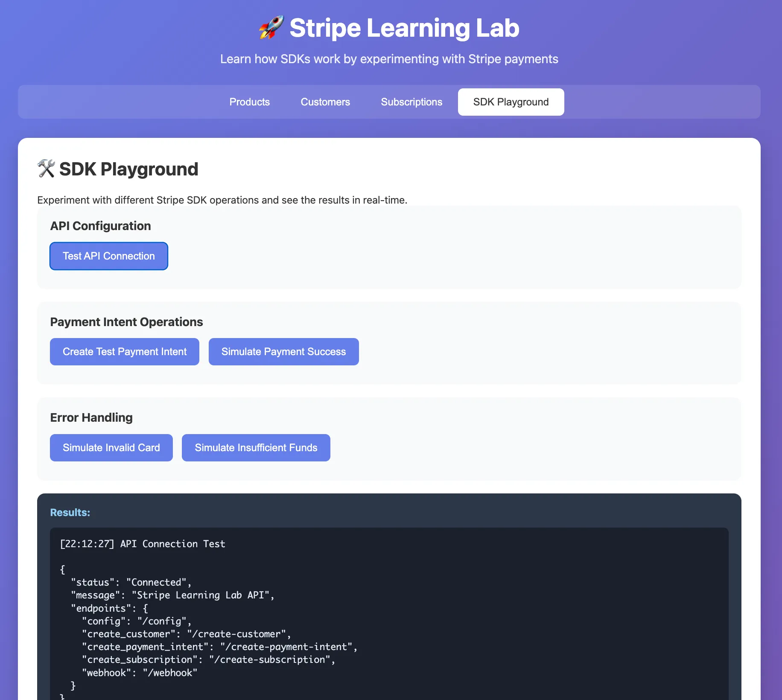Click the Results: label
This screenshot has height=700, width=782.
[x=70, y=512]
